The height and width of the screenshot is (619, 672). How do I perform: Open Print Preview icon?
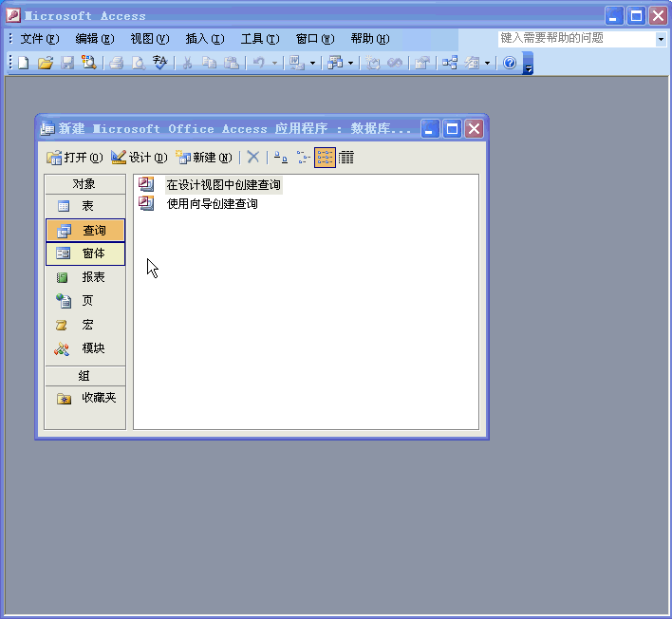[138, 63]
